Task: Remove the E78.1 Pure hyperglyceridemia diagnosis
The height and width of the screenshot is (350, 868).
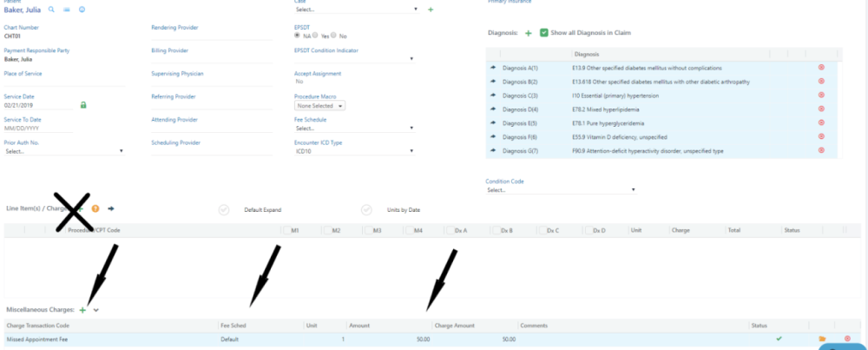Action: [x=821, y=122]
